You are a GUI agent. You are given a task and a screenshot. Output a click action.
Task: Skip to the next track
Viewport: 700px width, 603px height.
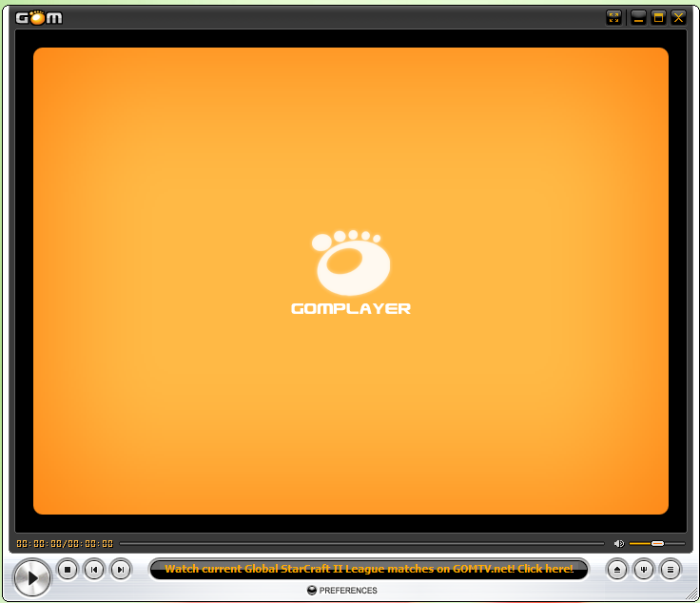(x=121, y=570)
